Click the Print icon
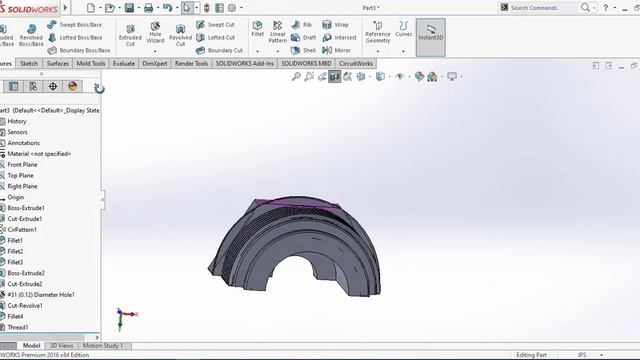Viewport: 640px width, 360px height. click(149, 8)
